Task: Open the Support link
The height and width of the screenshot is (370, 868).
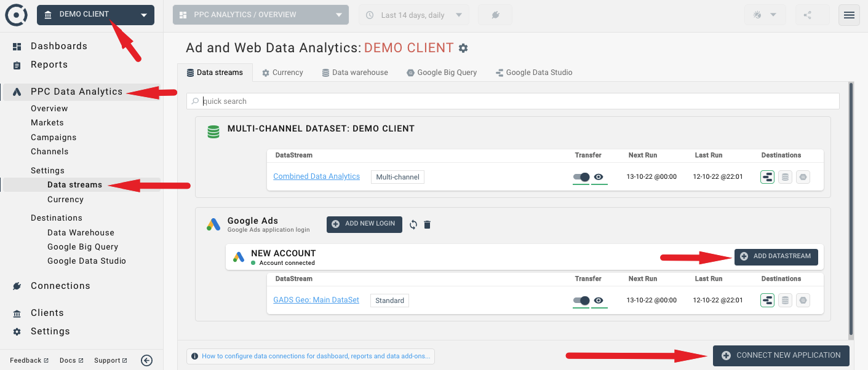Action: click(111, 360)
